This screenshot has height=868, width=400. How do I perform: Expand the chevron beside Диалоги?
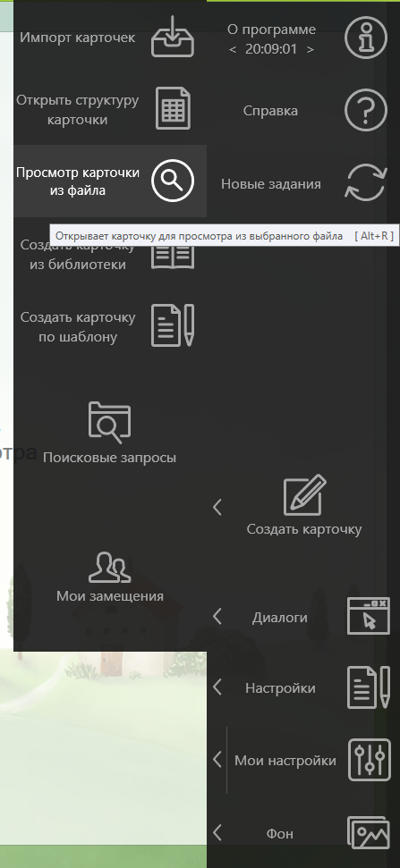pyautogui.click(x=217, y=616)
